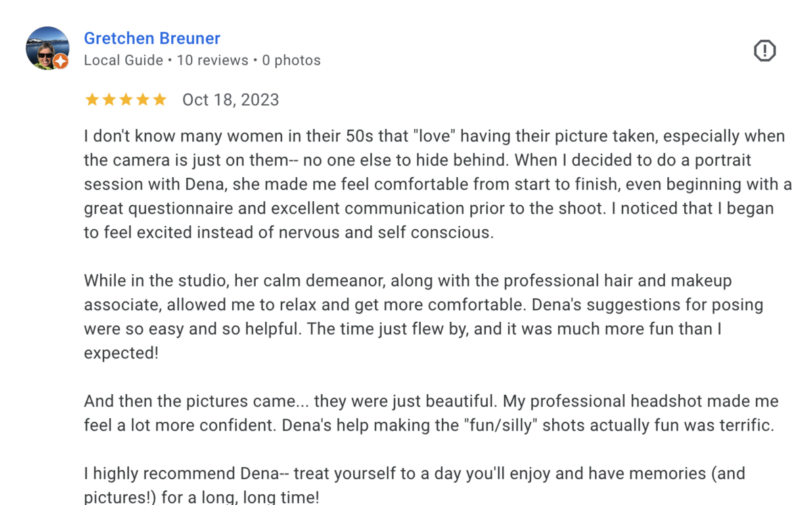Open the Gretchen Breuner profile link
This screenshot has height=505, width=812.
pyautogui.click(x=152, y=39)
